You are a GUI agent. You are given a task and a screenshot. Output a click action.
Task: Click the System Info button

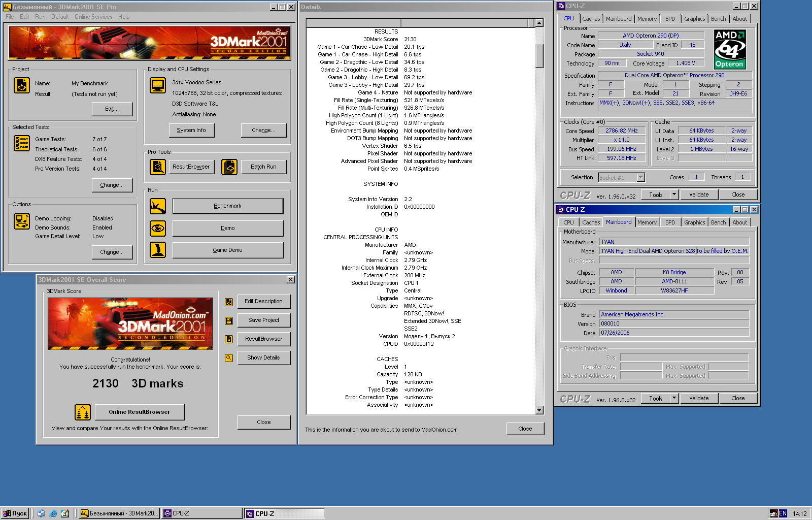tap(191, 130)
